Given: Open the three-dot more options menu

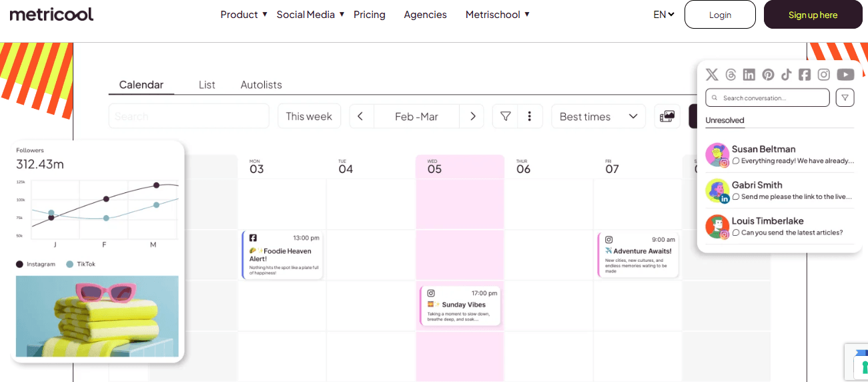Looking at the screenshot, I should tap(530, 116).
